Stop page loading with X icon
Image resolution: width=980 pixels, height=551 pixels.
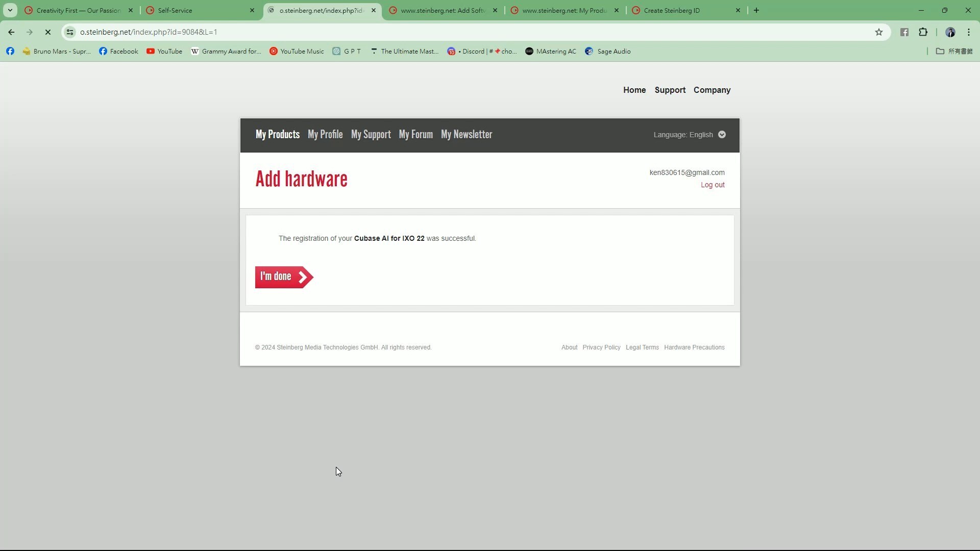(48, 32)
